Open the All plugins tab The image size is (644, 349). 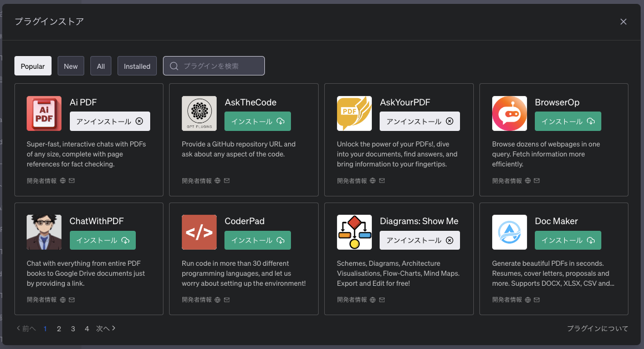click(100, 65)
